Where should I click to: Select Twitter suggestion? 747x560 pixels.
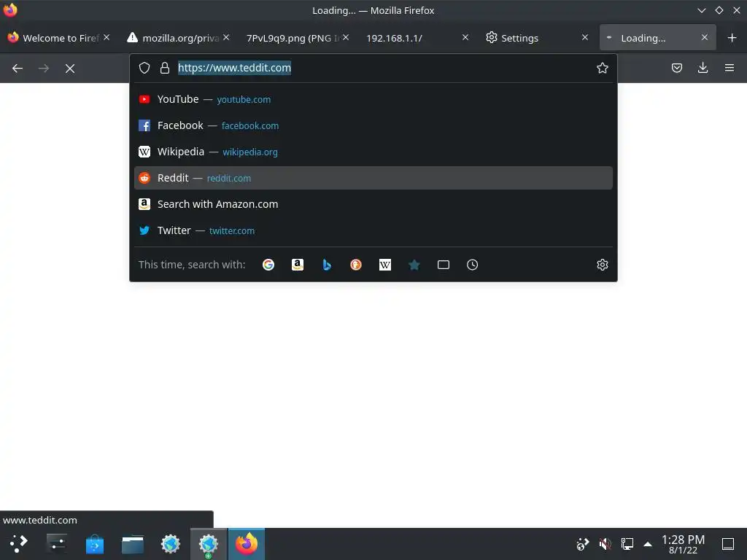point(373,230)
